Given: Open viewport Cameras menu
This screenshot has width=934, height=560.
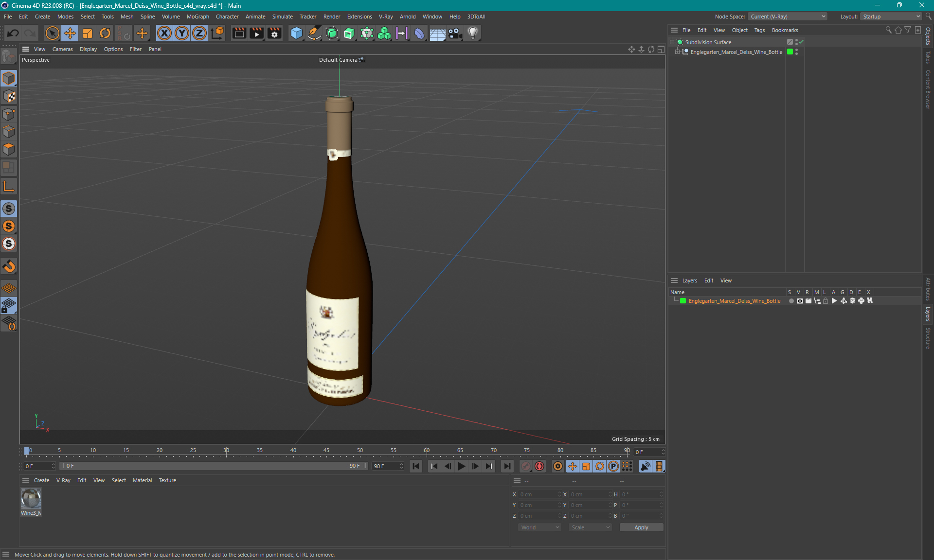Looking at the screenshot, I should coord(62,49).
